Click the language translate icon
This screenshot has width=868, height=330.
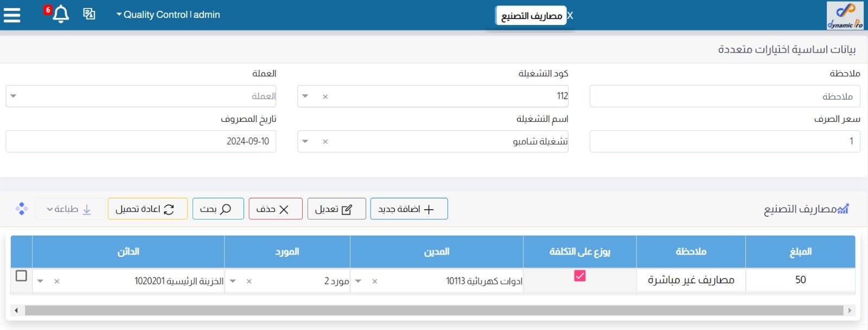point(89,14)
